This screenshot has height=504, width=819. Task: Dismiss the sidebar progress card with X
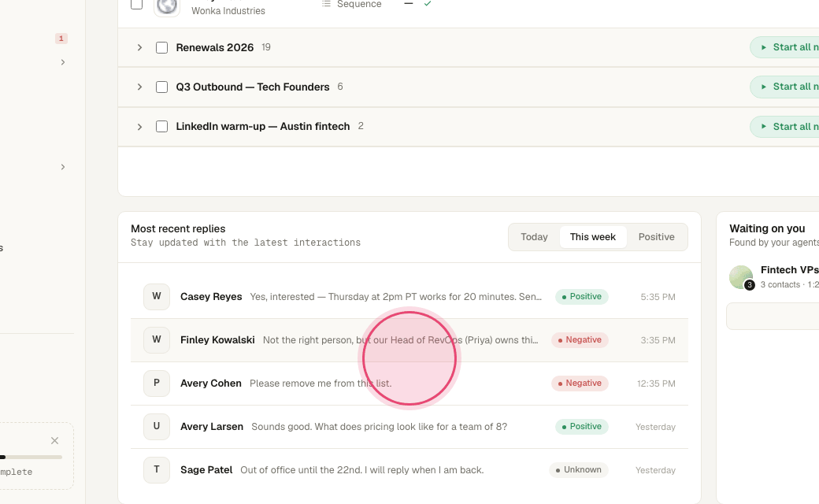[x=54, y=441]
